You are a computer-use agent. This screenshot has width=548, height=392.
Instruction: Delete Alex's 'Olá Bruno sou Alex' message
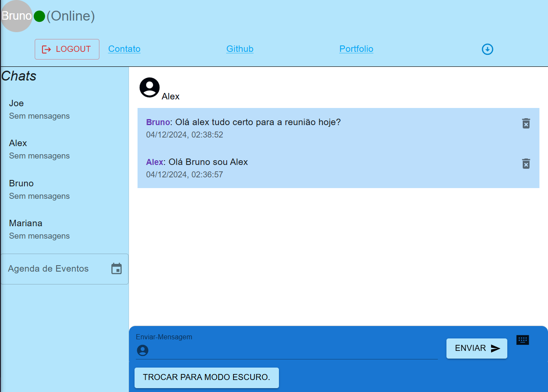tap(526, 164)
